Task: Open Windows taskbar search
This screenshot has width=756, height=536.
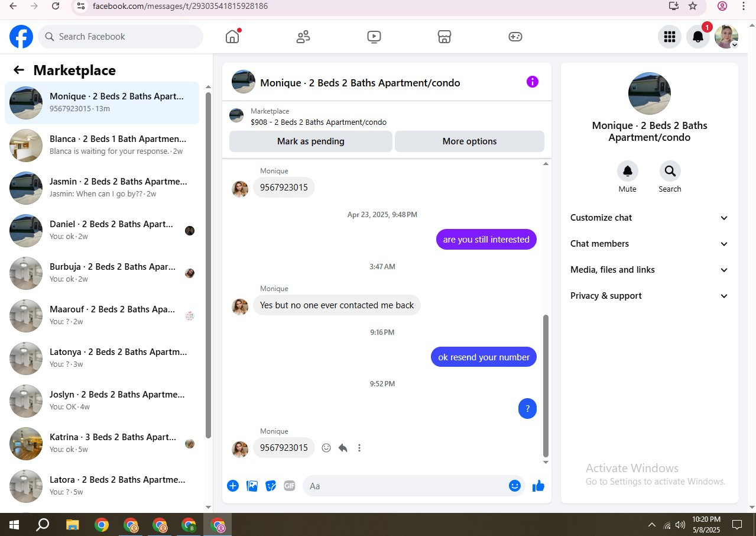Action: point(43,525)
